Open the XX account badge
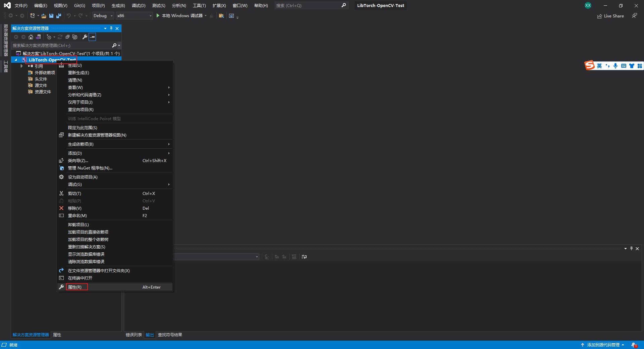This screenshot has width=644, height=349. coord(588,5)
